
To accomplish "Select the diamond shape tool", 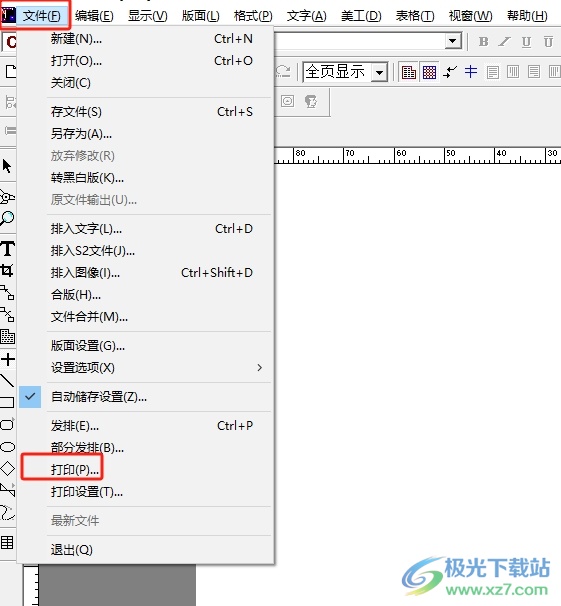I will (8, 468).
